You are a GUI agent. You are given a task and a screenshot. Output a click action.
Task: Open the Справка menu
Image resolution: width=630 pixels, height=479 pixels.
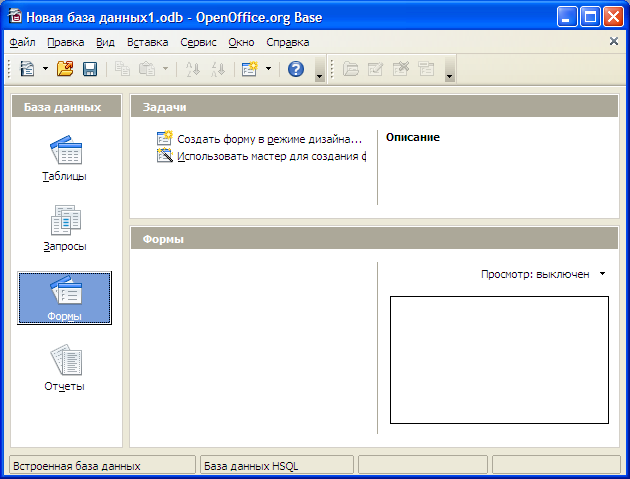pyautogui.click(x=288, y=42)
